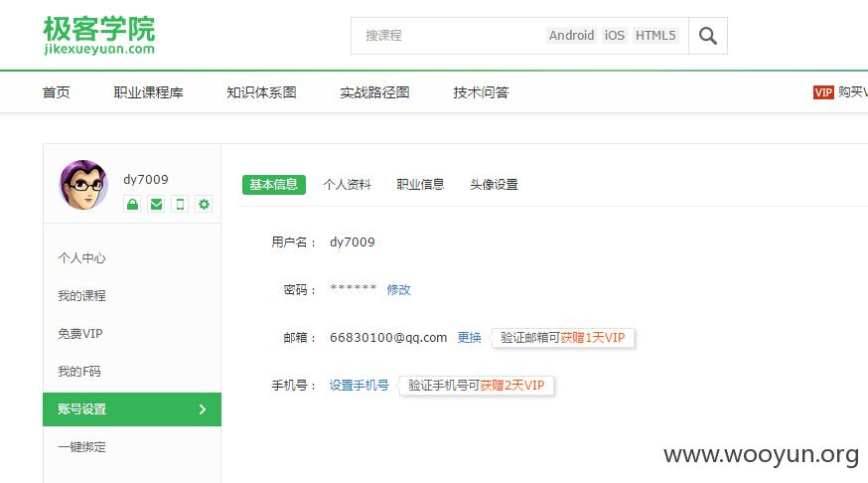868x483 pixels.
Task: Click the lock icon under dy7009
Action: (132, 205)
